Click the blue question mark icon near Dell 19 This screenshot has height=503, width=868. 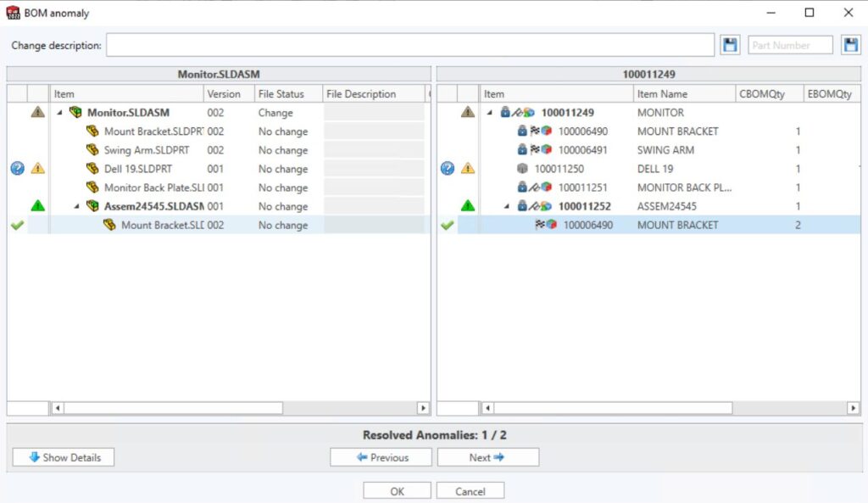pos(16,168)
